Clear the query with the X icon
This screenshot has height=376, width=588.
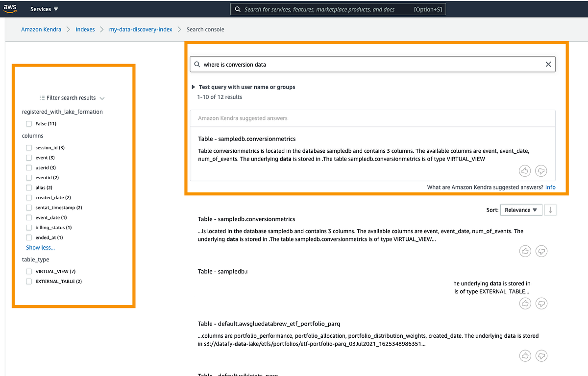(x=548, y=64)
